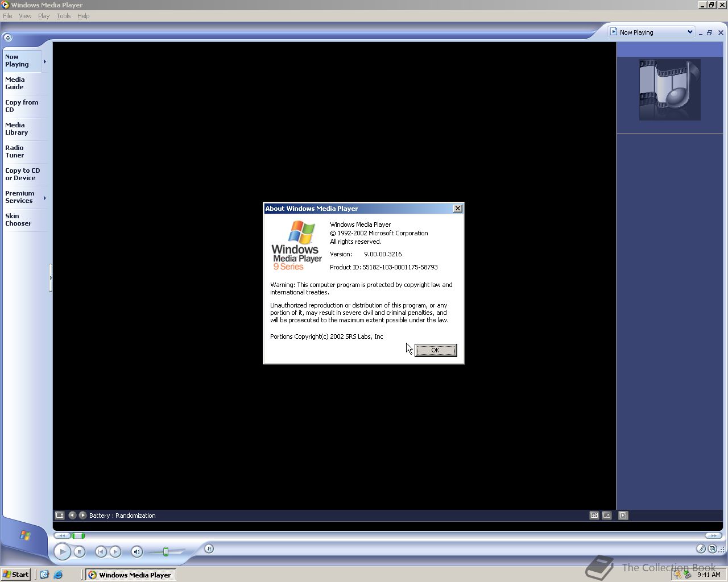Click the album art thumbnail
The image size is (728, 582).
coord(669,90)
